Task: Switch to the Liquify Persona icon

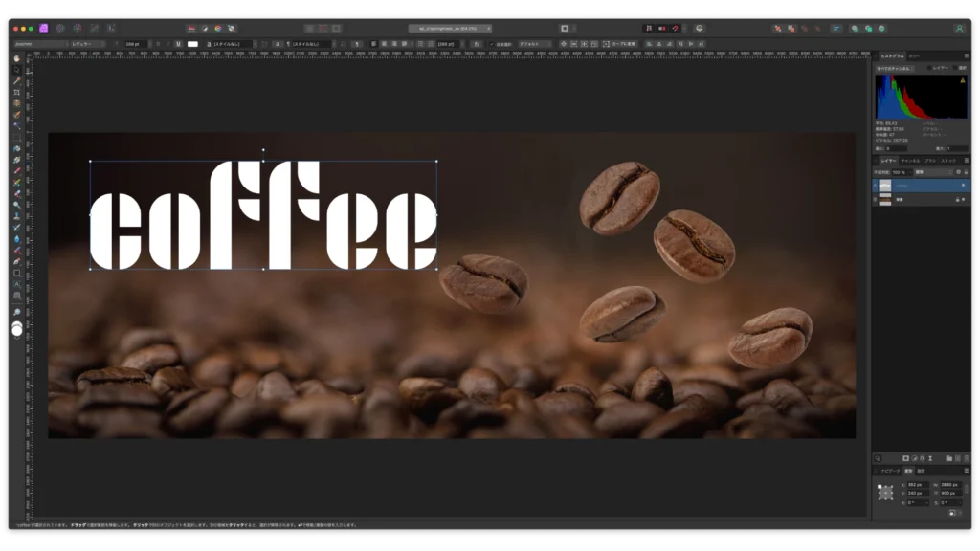Action: (x=60, y=29)
